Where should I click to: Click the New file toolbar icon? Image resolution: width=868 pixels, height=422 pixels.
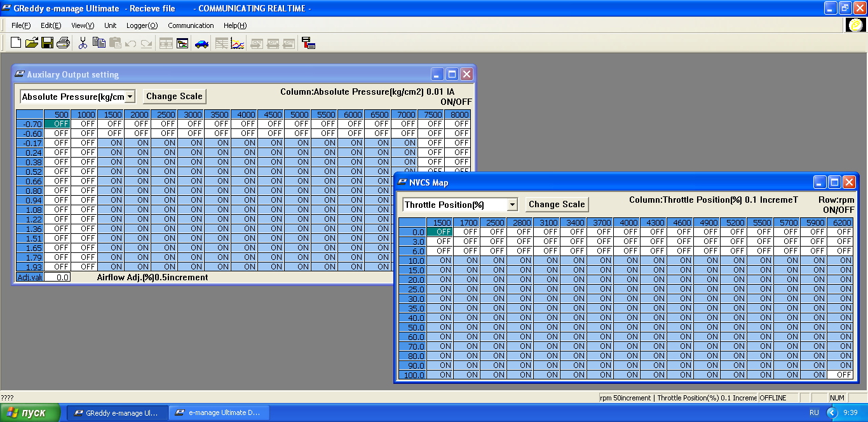point(16,43)
